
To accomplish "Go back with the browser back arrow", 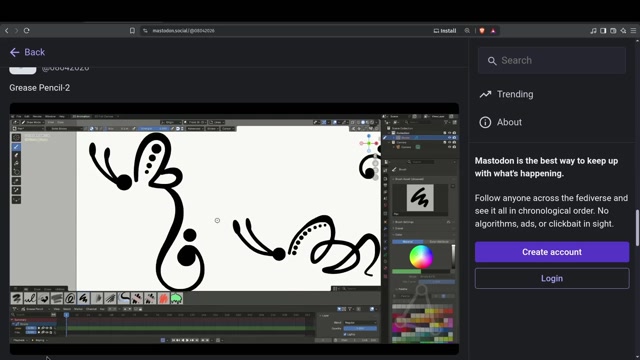I will (7, 31).
